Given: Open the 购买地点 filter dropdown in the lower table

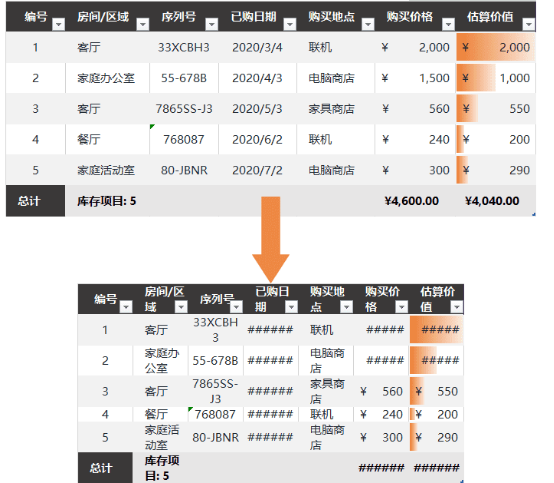Looking at the screenshot, I should pos(346,307).
